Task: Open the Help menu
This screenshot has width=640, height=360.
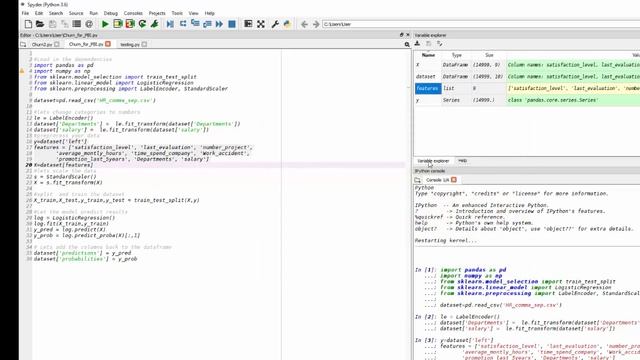Action: click(x=209, y=13)
